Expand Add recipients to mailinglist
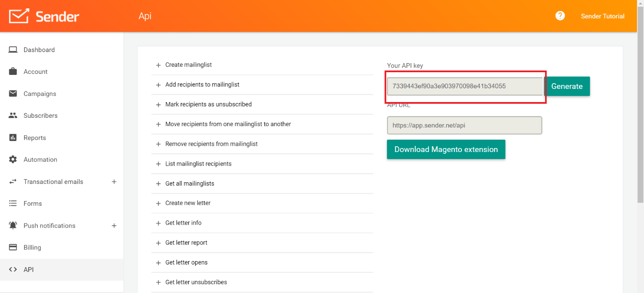The width and height of the screenshot is (644, 293). (262, 85)
